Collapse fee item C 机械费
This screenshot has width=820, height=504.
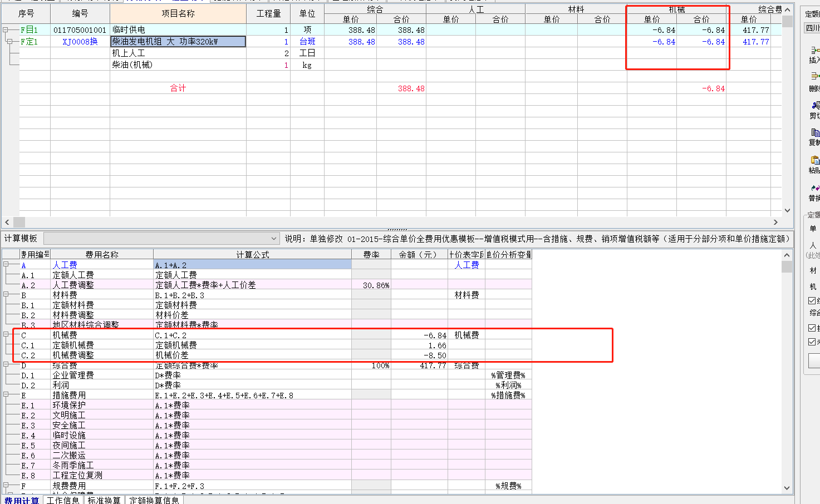(x=6, y=334)
